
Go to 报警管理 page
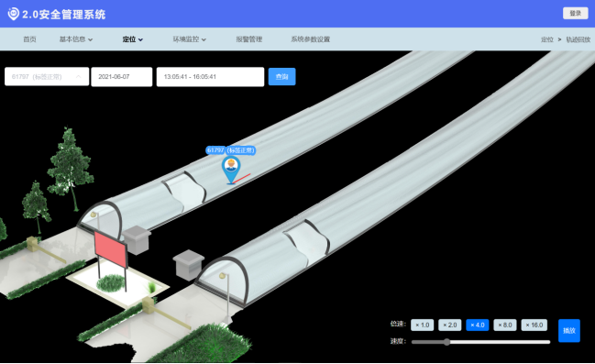point(249,39)
